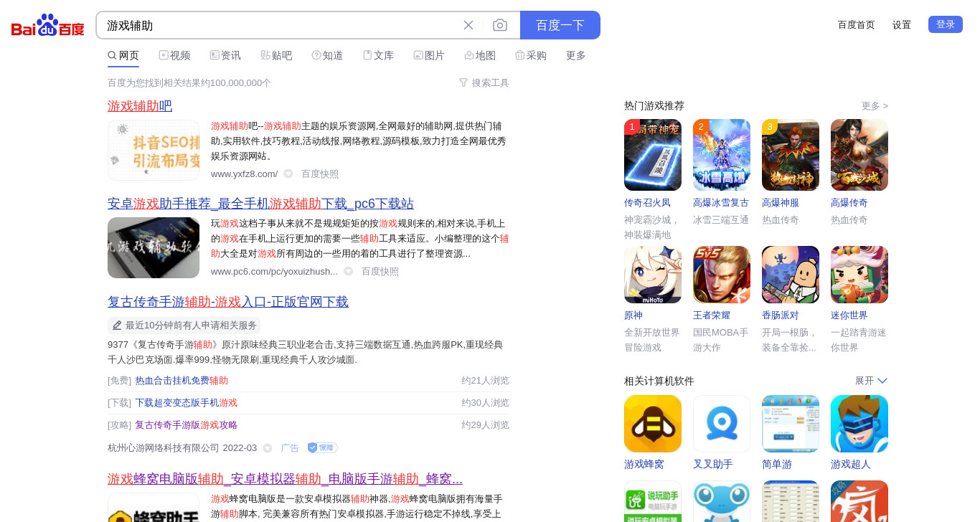980x522 pixels.
Task: Click thumbnail of 游戏辅助吧 result
Action: coord(154,150)
